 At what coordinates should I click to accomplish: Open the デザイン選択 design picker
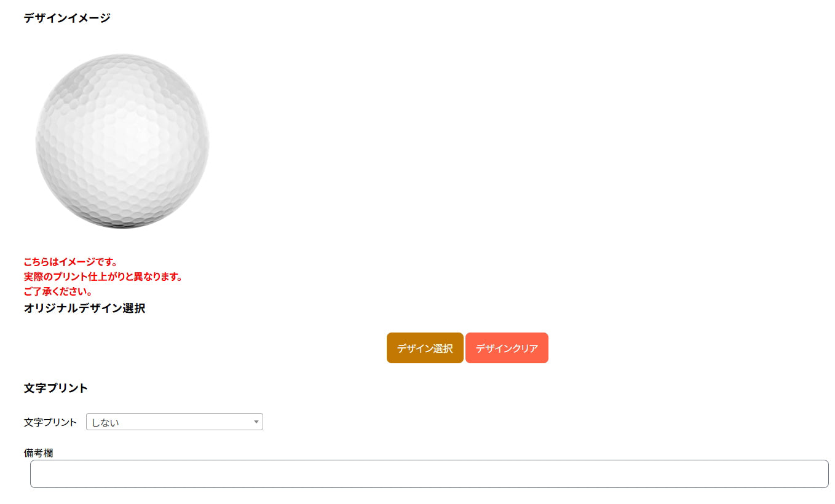[425, 348]
